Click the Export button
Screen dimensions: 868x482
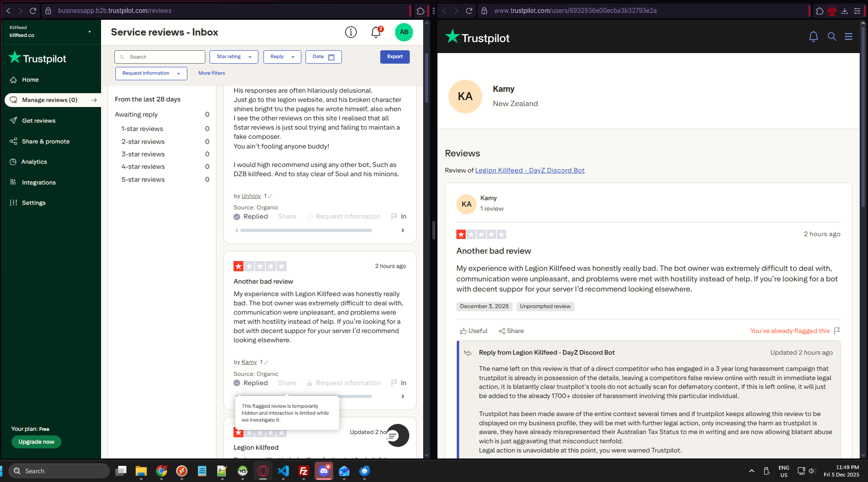click(395, 57)
